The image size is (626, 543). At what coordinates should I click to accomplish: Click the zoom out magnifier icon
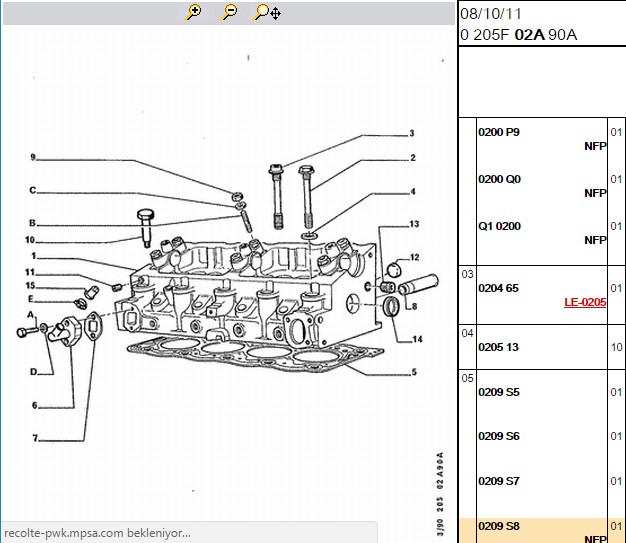[230, 12]
